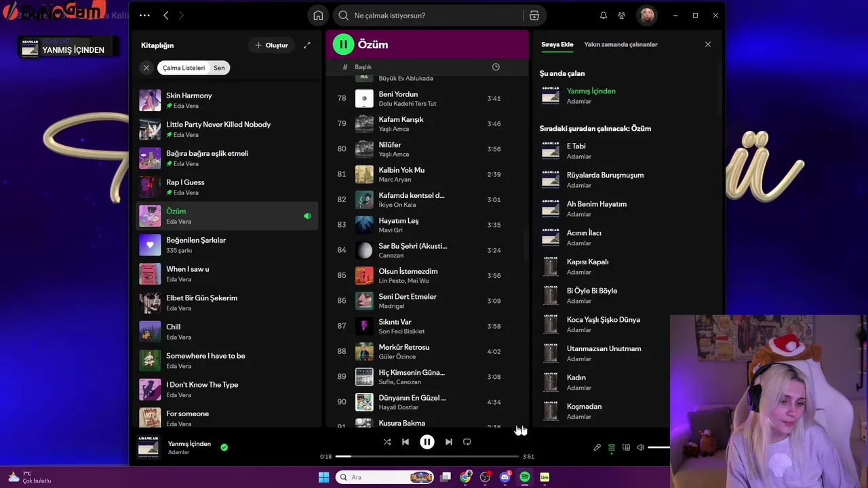Image resolution: width=868 pixels, height=488 pixels.
Task: Close the queue panel
Action: coord(708,45)
